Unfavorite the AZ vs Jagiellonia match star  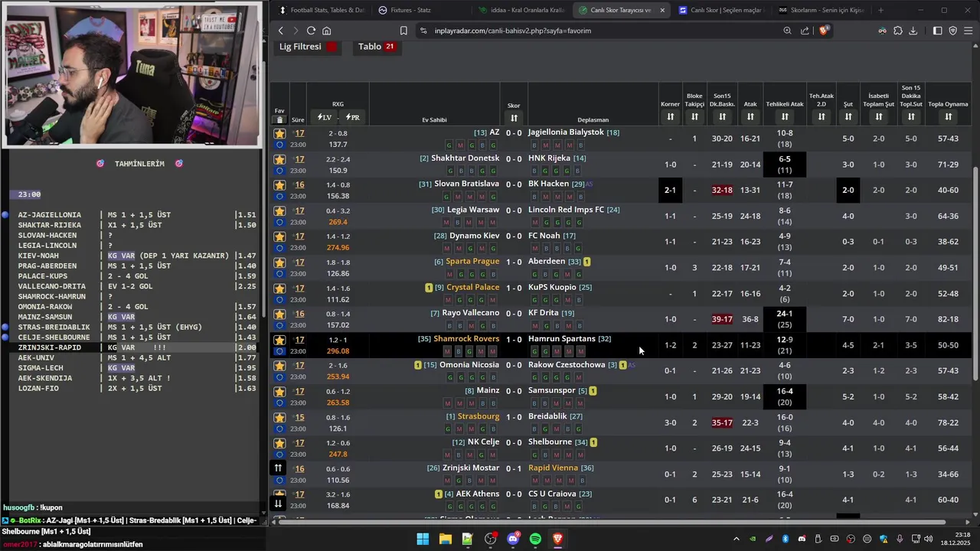279,133
